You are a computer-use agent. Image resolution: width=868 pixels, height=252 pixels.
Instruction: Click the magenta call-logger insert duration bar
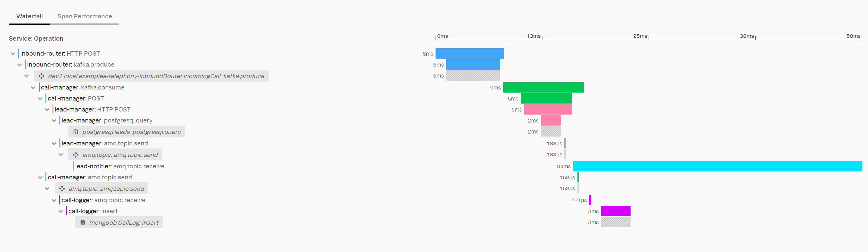click(x=615, y=211)
